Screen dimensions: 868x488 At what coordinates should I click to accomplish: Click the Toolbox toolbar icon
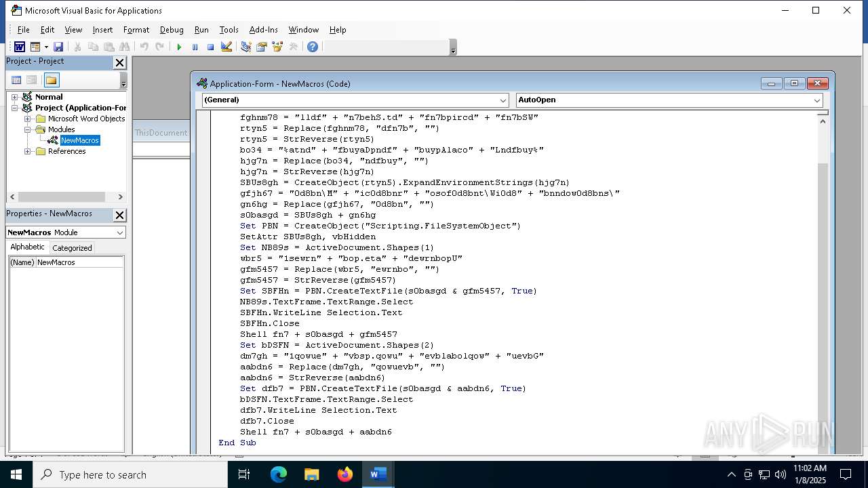tap(293, 47)
